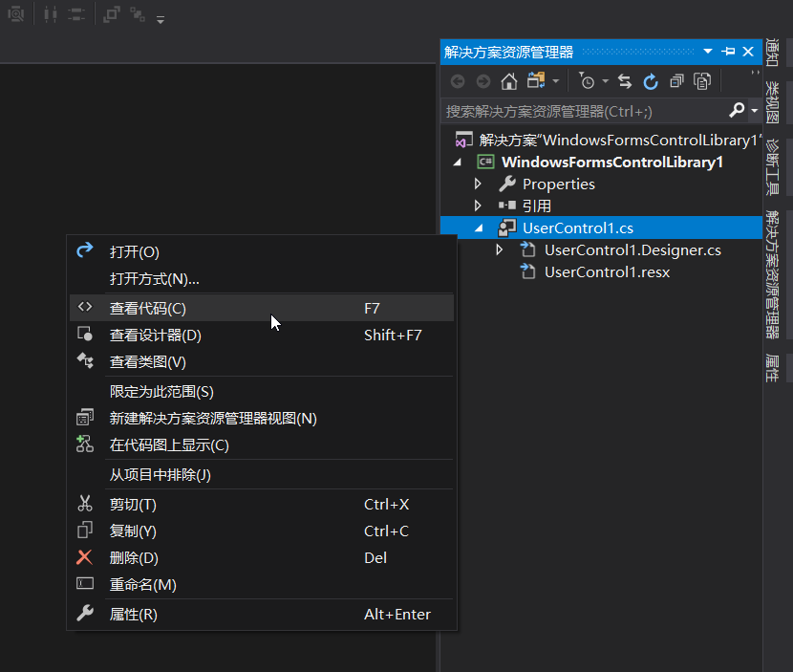793x672 pixels.
Task: Open pending changes filter clock icon
Action: pyautogui.click(x=587, y=81)
